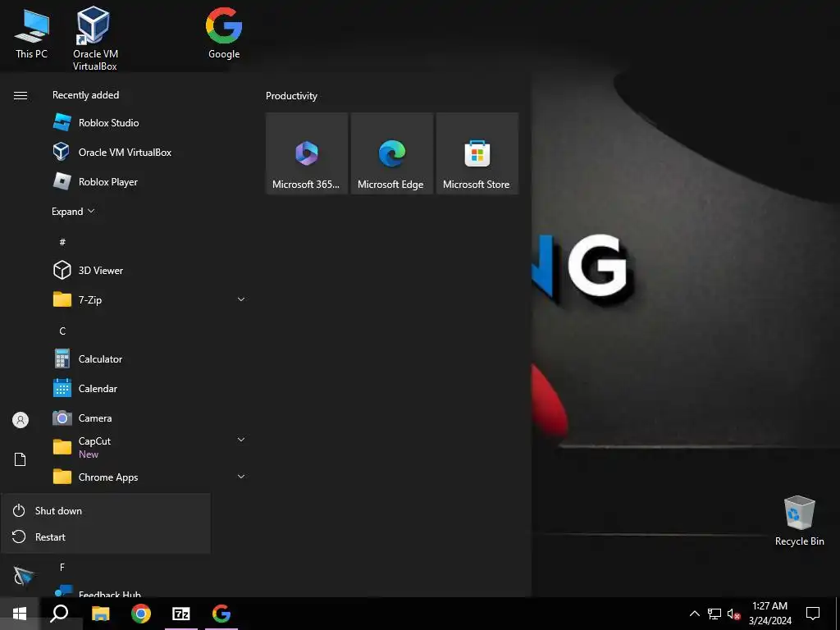Open the notification center icon

click(x=813, y=614)
